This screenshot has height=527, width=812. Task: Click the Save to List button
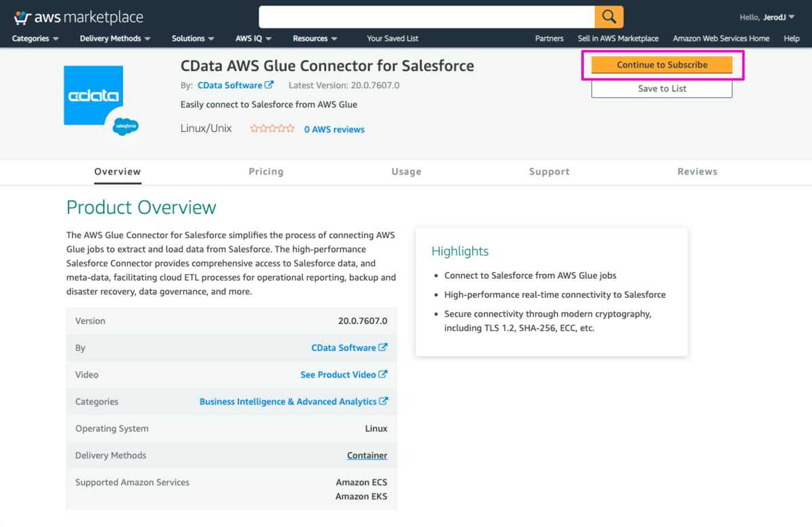point(662,89)
